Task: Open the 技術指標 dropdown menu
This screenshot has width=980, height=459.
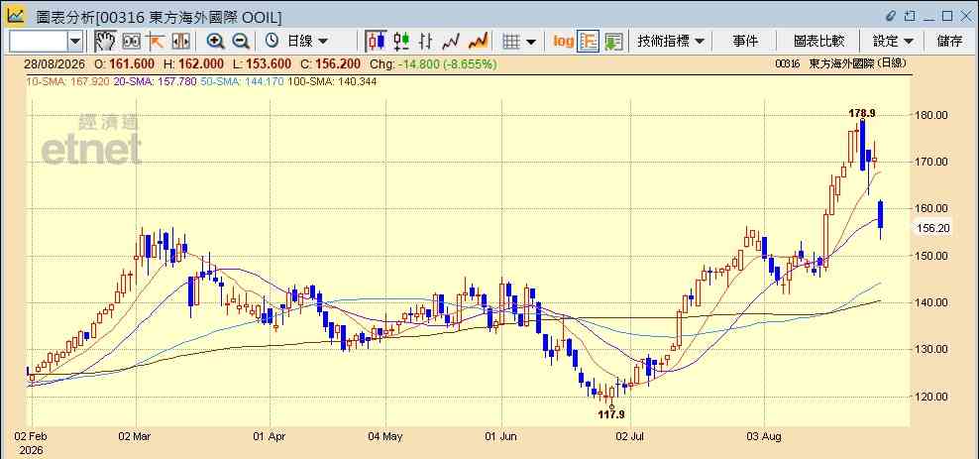Action: 671,42
